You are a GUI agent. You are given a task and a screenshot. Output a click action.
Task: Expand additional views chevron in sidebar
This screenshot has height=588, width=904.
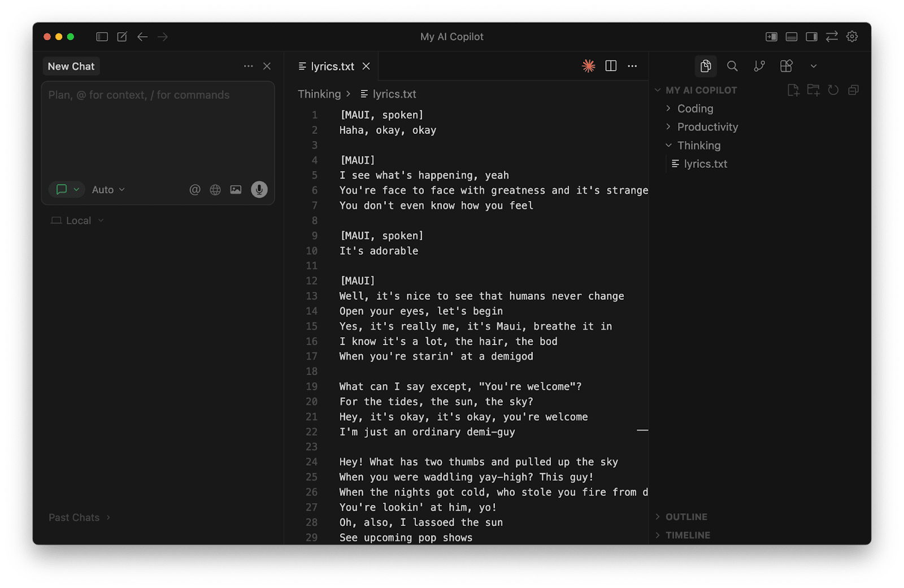coord(814,66)
